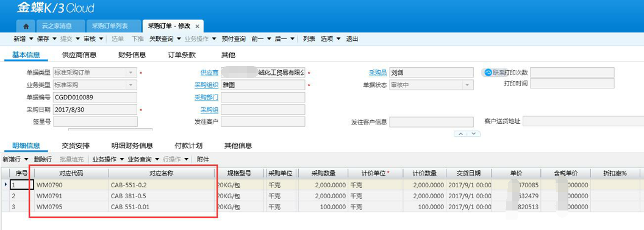
Task: Open the 采购员 link label
Action: [378, 73]
